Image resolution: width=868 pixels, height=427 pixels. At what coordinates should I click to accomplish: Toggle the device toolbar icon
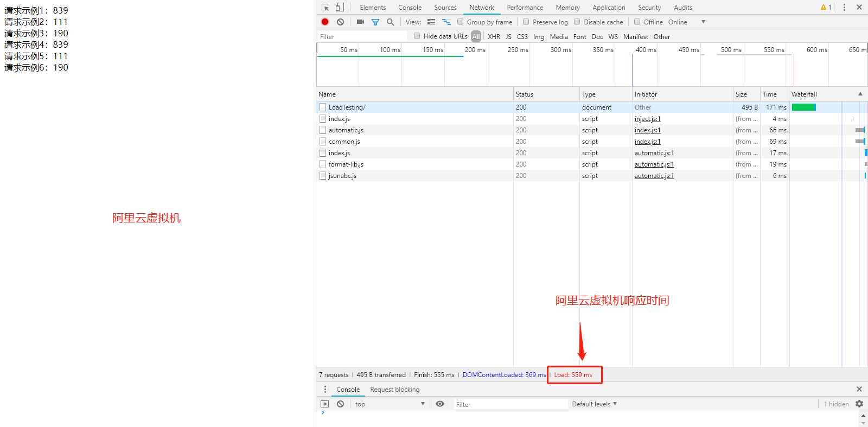point(340,7)
